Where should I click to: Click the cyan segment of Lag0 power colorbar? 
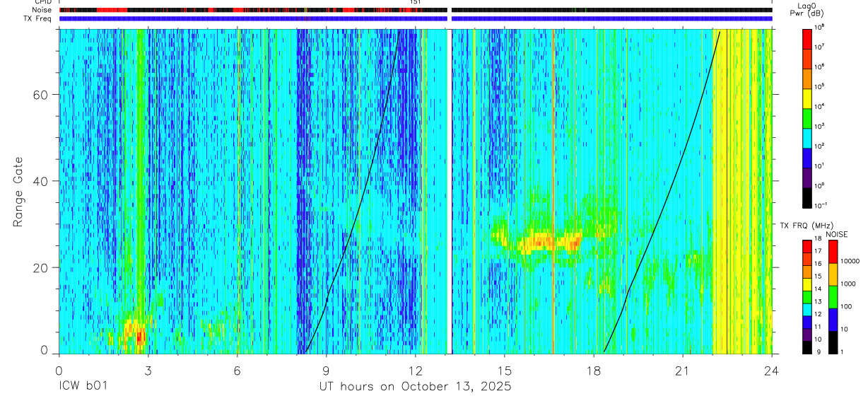(x=807, y=137)
